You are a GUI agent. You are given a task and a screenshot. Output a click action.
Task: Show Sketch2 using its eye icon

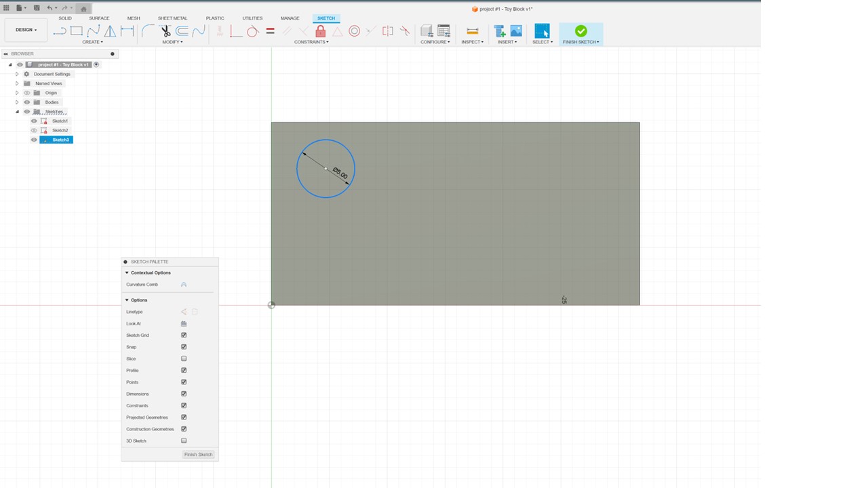(34, 130)
